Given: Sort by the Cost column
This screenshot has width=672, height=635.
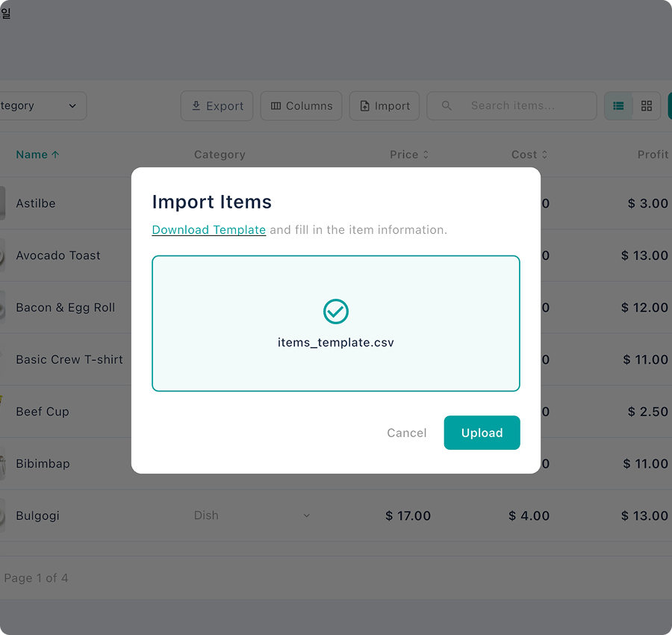Looking at the screenshot, I should pos(529,155).
